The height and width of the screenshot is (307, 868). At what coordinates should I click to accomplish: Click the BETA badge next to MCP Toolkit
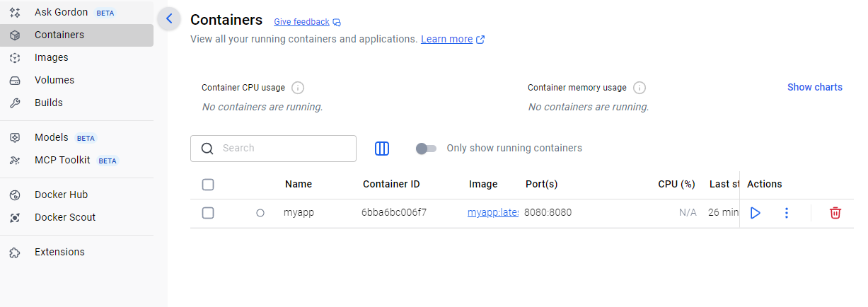[x=108, y=161]
